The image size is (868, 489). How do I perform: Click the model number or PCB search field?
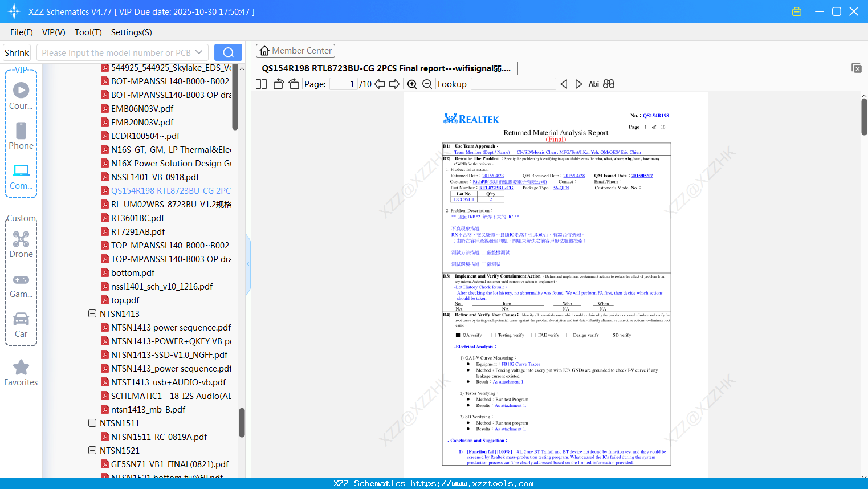point(117,52)
